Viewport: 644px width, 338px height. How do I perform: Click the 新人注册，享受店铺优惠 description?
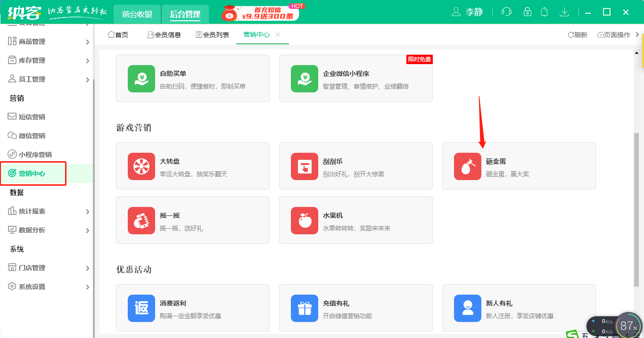[x=520, y=316]
